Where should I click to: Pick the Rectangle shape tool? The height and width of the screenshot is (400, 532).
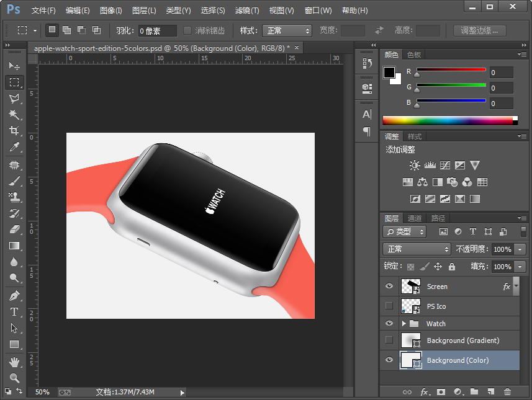[14, 344]
